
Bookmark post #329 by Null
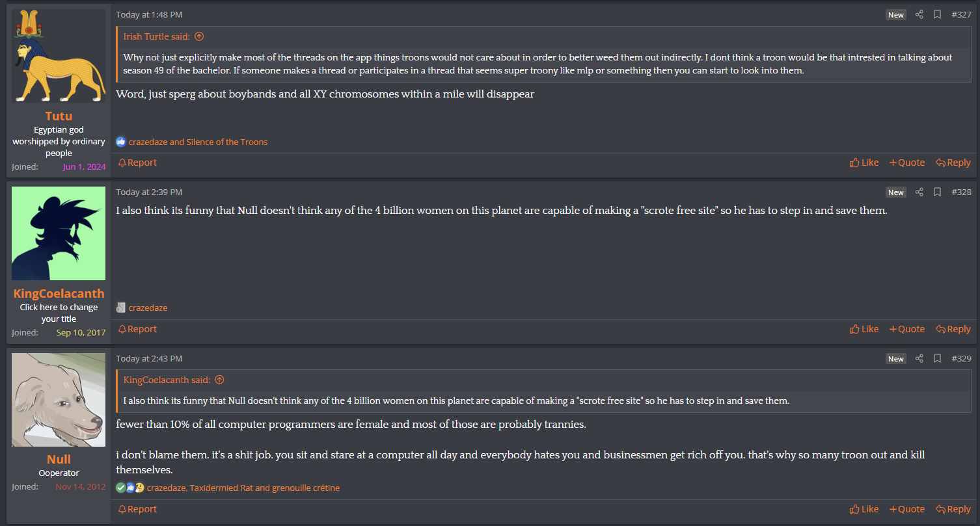(x=937, y=358)
